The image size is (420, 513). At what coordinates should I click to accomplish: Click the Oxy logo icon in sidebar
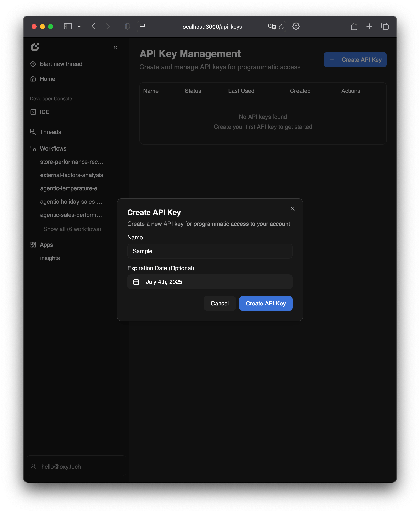coord(35,47)
